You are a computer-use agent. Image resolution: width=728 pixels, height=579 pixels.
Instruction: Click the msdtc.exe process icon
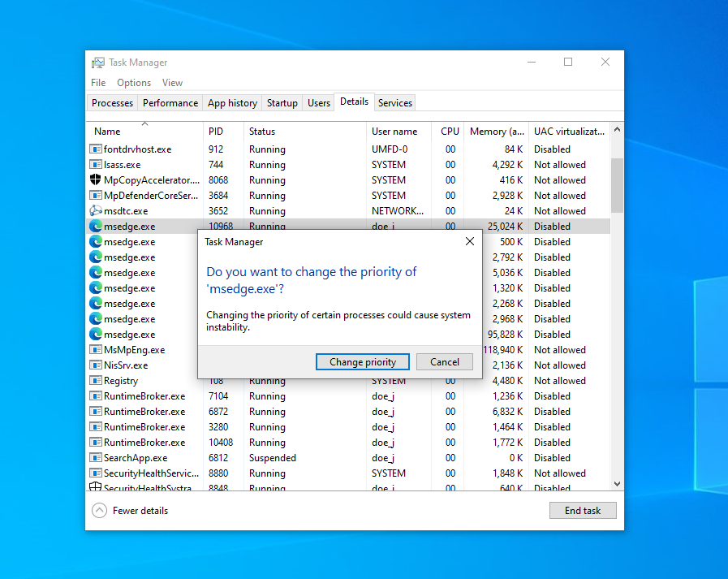coord(95,210)
